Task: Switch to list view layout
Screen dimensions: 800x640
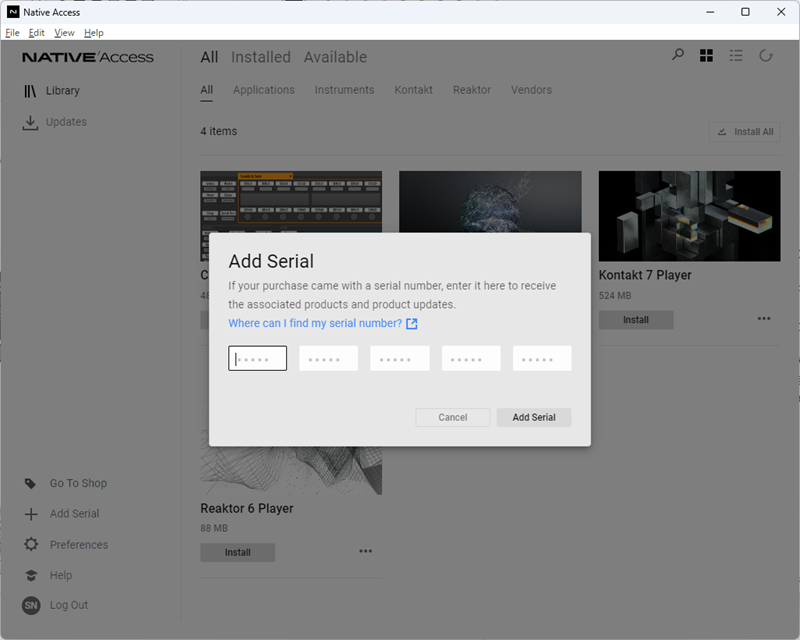Action: [x=736, y=56]
